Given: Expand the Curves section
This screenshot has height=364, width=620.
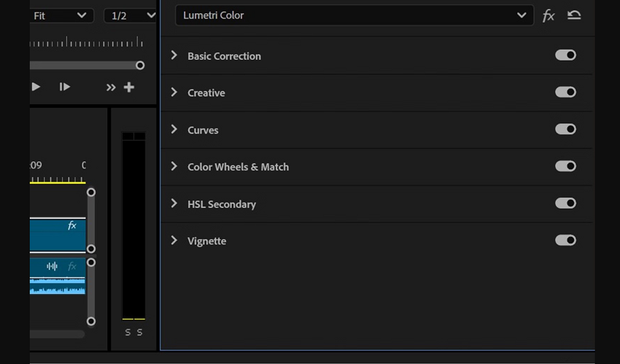Looking at the screenshot, I should pos(174,129).
